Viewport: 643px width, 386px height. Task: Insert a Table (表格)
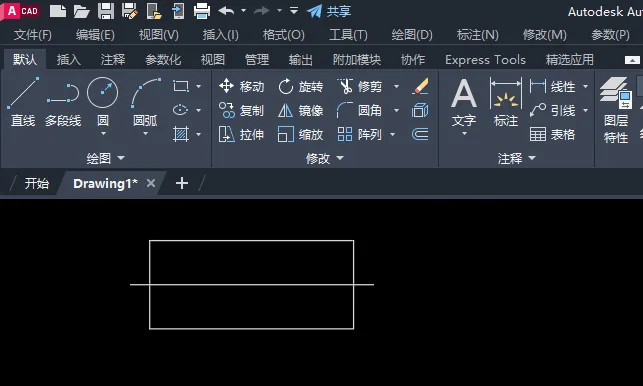[x=552, y=134]
